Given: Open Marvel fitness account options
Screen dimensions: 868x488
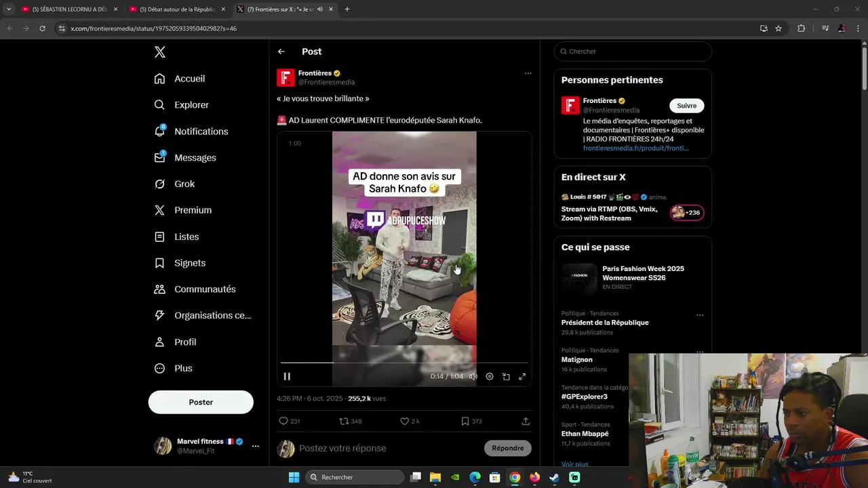Looking at the screenshot, I should click(x=256, y=446).
